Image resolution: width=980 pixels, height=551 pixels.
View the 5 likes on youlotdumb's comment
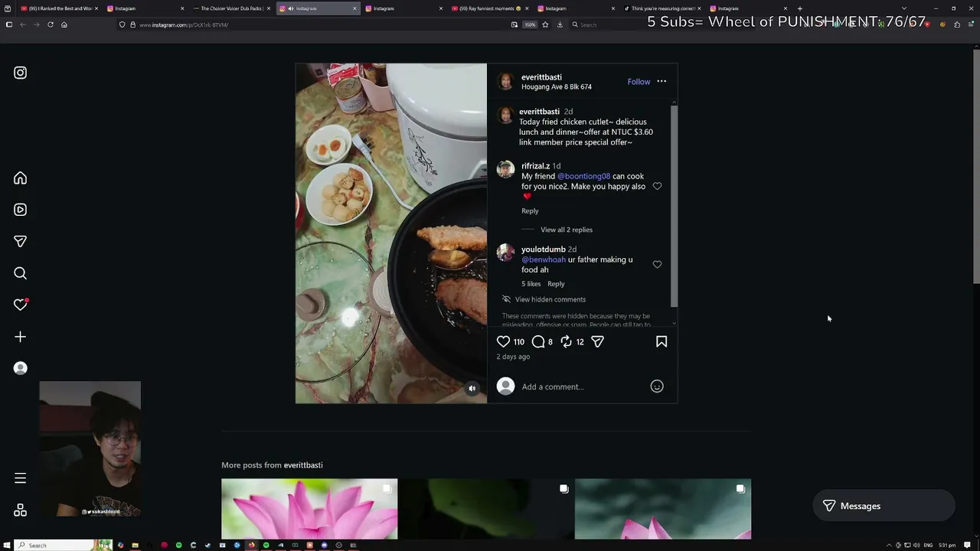(531, 284)
